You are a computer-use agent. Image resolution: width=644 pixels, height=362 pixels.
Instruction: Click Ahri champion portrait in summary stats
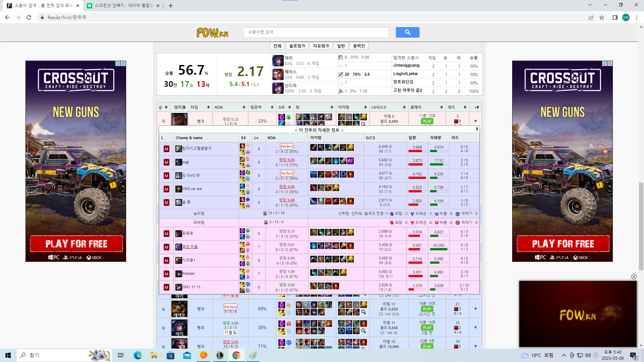point(278,61)
